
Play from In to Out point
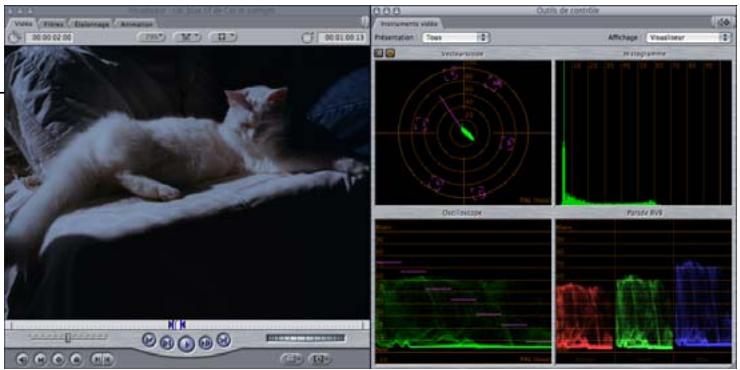(167, 342)
